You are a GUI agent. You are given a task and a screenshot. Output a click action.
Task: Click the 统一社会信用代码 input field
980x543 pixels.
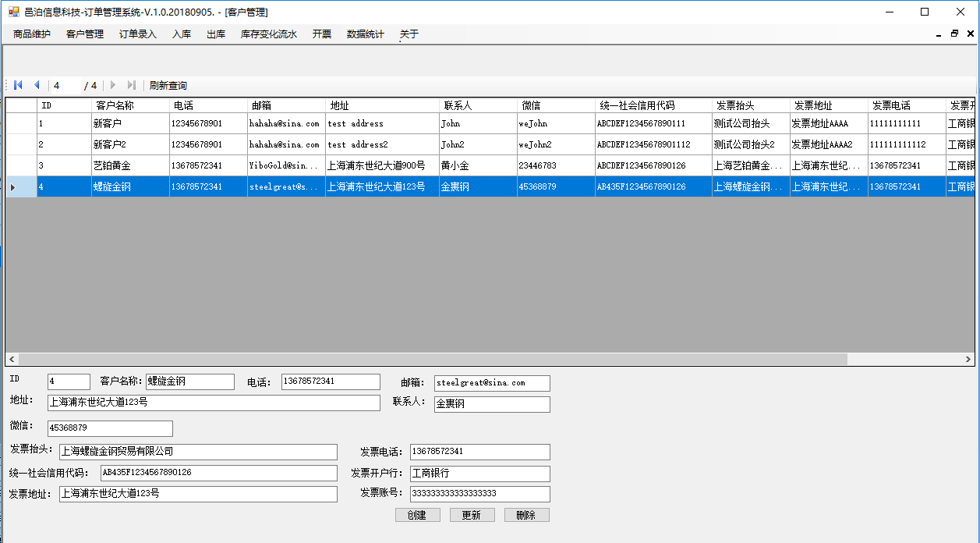(218, 473)
